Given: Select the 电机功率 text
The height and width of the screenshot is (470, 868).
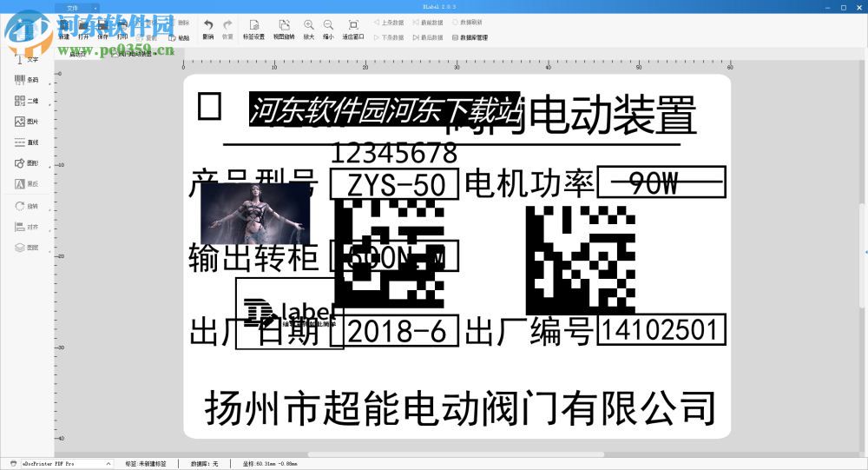Looking at the screenshot, I should (529, 183).
